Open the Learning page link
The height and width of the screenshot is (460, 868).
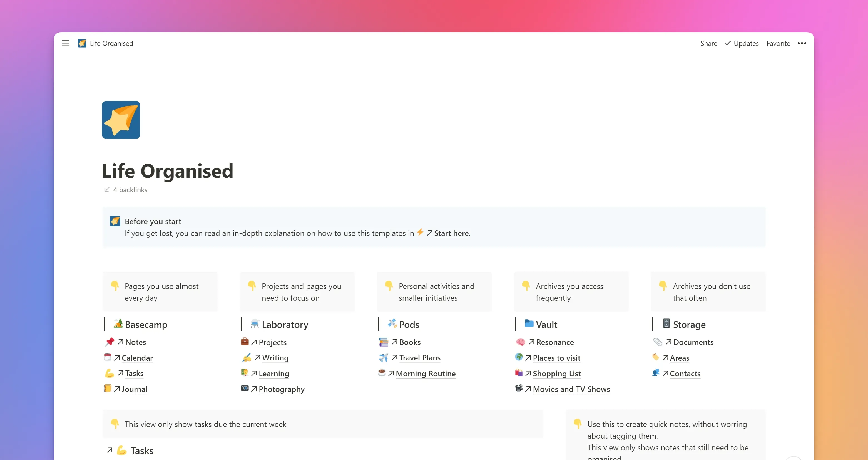[x=274, y=374]
